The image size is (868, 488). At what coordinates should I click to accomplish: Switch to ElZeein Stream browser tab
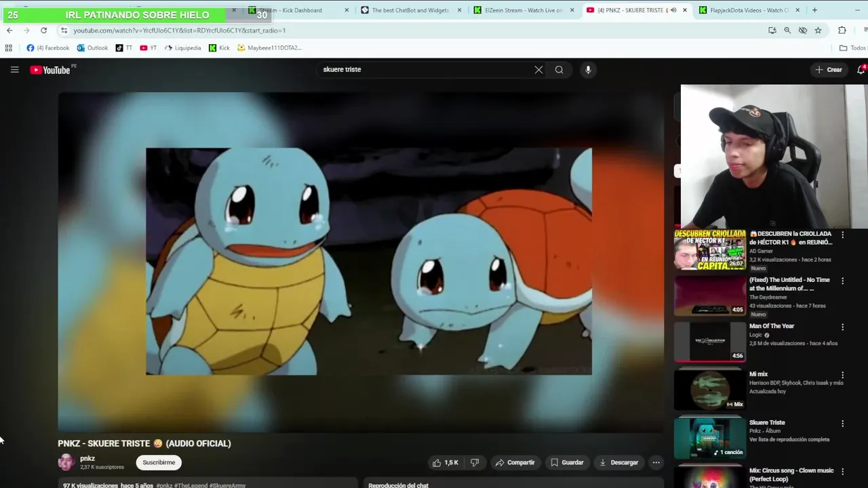tap(524, 10)
